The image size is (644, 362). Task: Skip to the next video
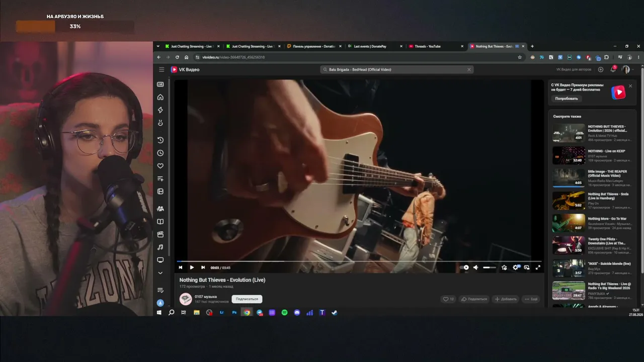(203, 267)
